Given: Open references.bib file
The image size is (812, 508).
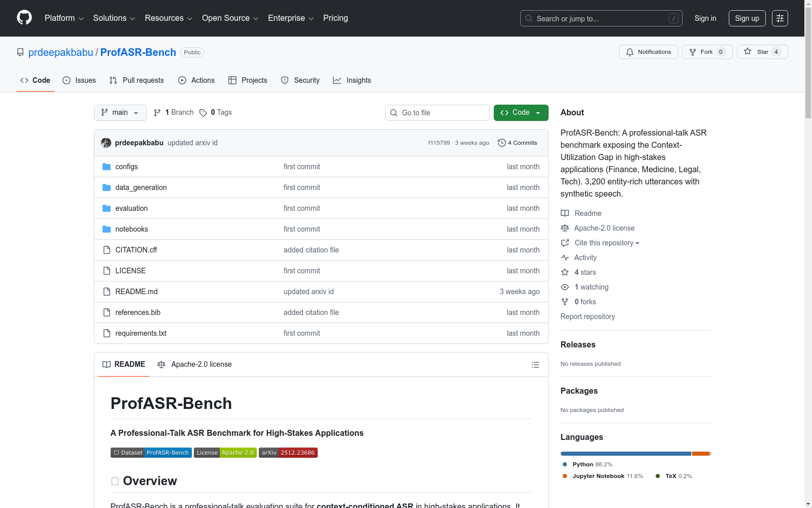Looking at the screenshot, I should point(138,312).
